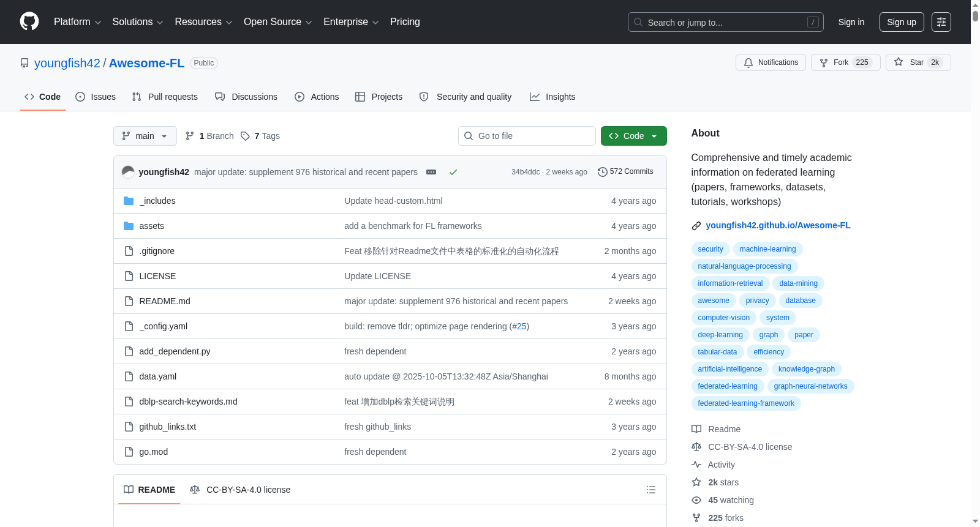Go to the Projects tab

pos(379,97)
